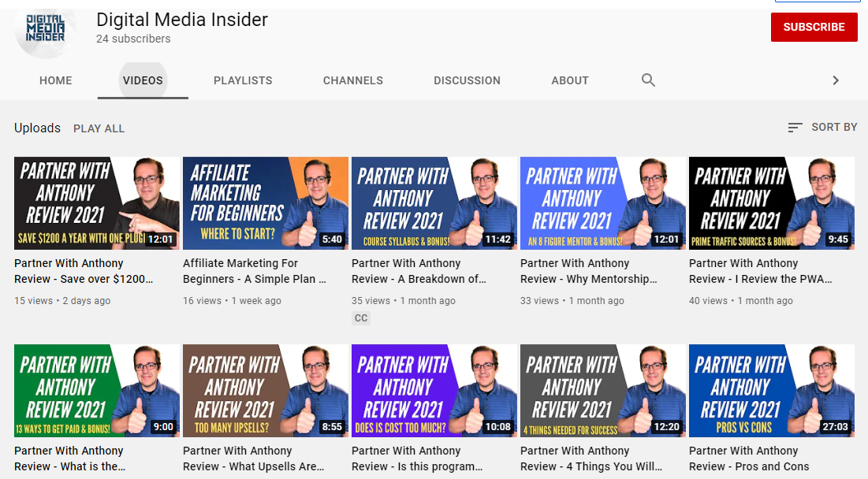Viewport: 868px width, 479px height.
Task: Open the channel search magnifier icon
Action: click(648, 80)
